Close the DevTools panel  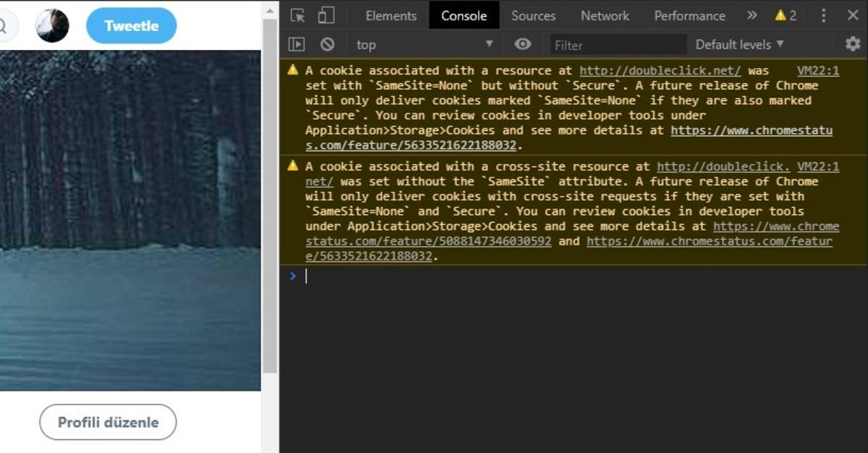pyautogui.click(x=853, y=15)
